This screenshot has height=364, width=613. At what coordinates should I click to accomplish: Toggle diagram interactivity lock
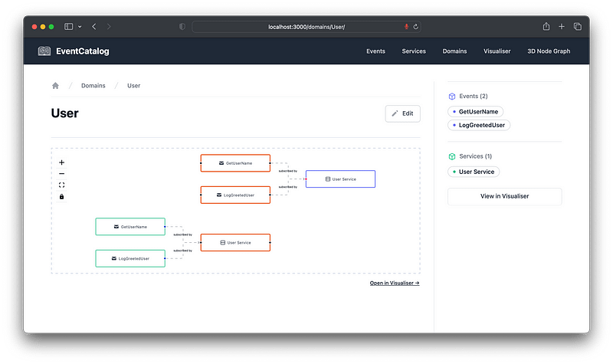tap(61, 197)
